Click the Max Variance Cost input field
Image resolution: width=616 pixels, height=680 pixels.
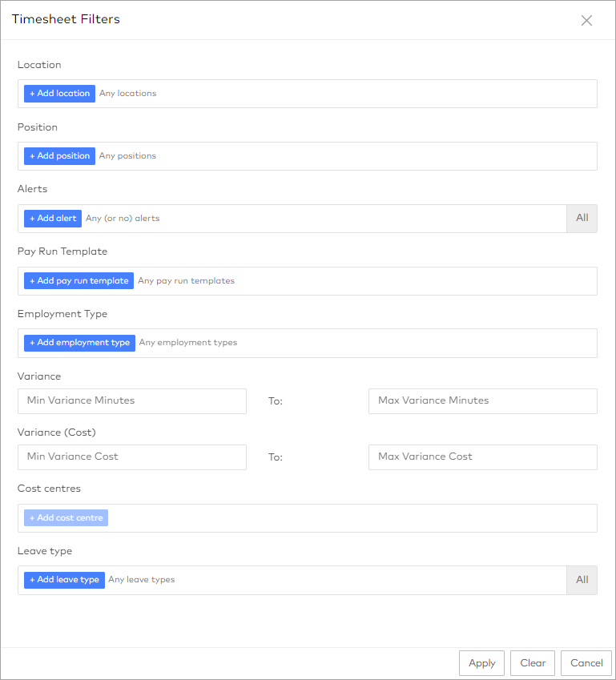tap(481, 457)
